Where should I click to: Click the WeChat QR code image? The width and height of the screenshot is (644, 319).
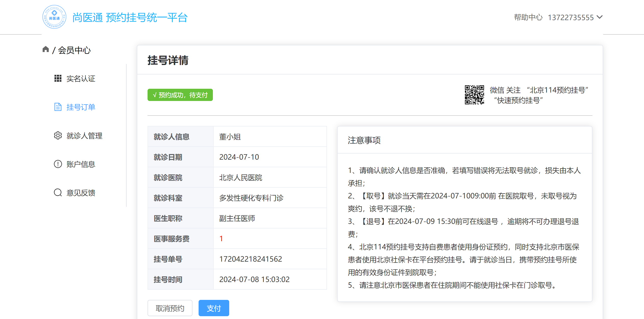point(474,95)
